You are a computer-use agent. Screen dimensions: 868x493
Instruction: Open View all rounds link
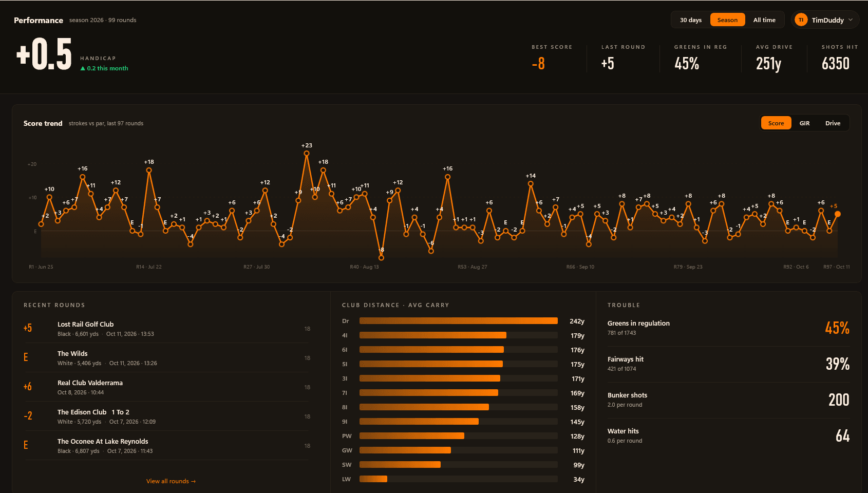click(x=171, y=481)
